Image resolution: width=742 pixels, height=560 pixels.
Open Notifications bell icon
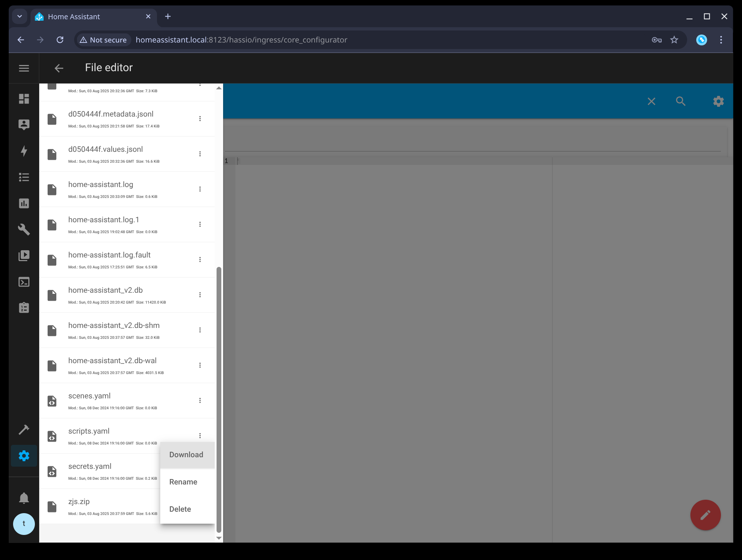(x=24, y=498)
